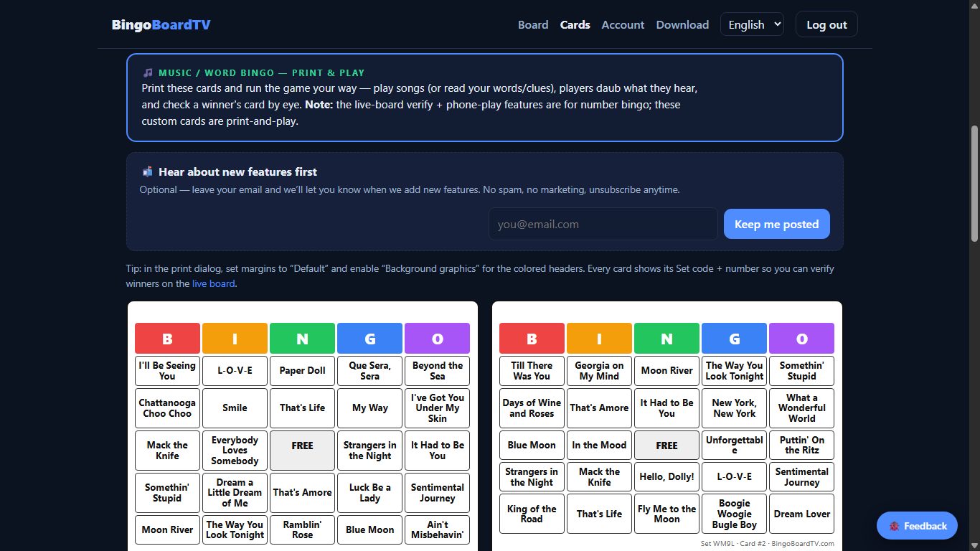Click the Georgia on My Mind cell
Image resolution: width=980 pixels, height=551 pixels.
tap(599, 371)
